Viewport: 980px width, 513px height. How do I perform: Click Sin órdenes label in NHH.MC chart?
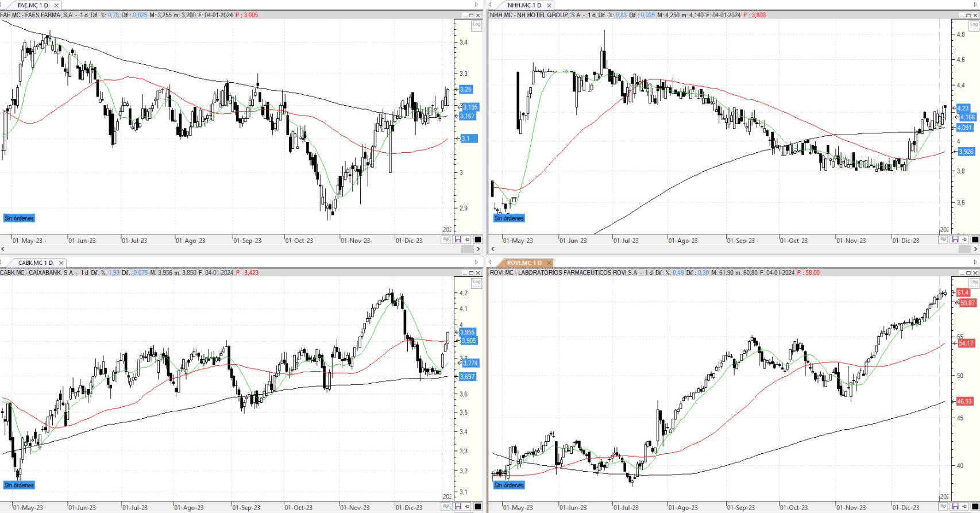pyautogui.click(x=509, y=218)
